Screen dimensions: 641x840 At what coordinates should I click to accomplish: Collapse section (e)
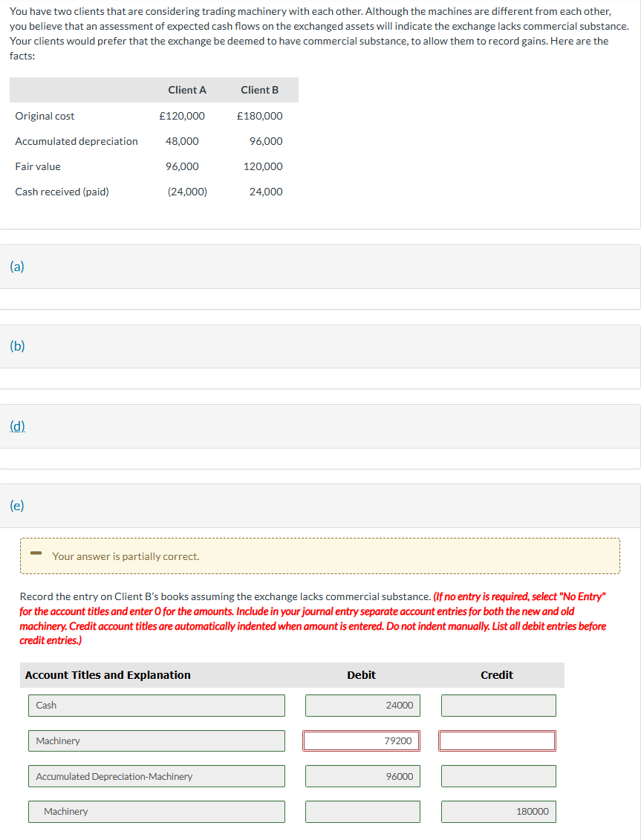[17, 506]
